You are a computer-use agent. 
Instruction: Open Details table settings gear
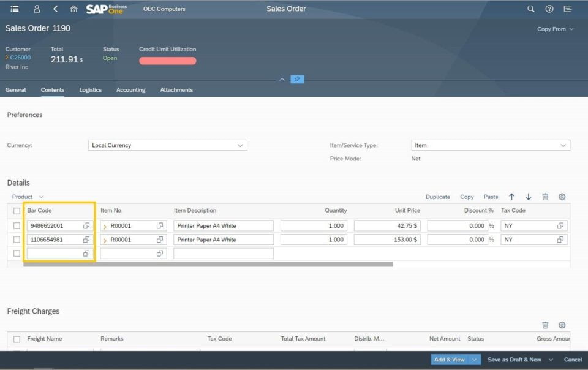coord(562,197)
